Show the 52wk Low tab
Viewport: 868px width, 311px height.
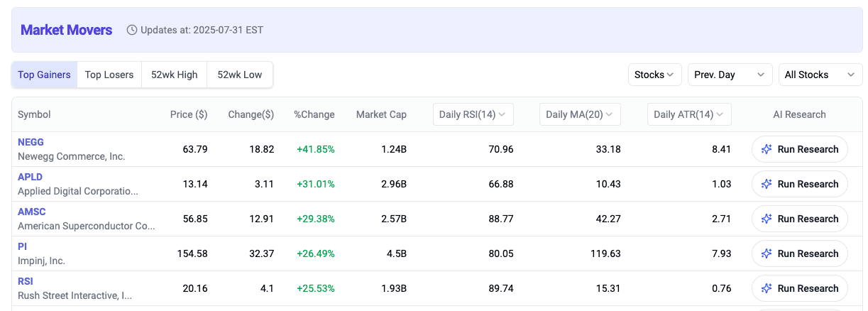[x=240, y=75]
